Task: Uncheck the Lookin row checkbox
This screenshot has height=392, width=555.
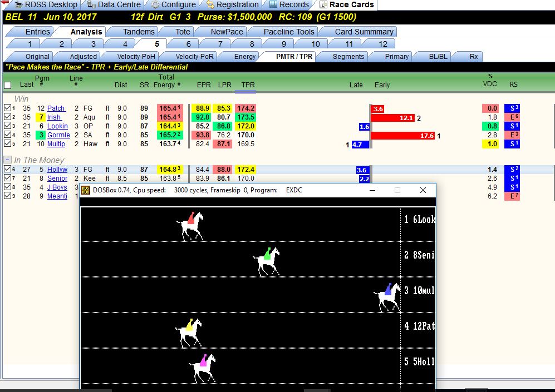Action: click(7, 126)
